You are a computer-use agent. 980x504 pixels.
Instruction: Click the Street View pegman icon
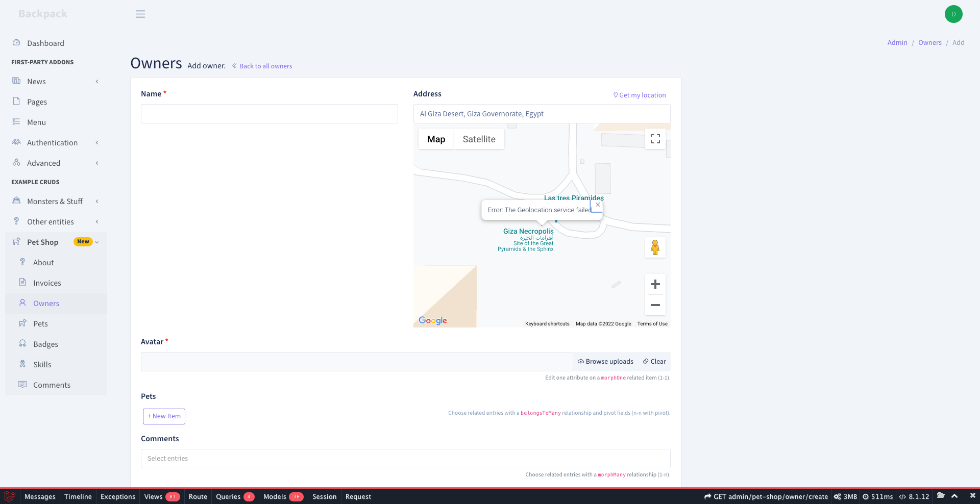[x=655, y=247]
